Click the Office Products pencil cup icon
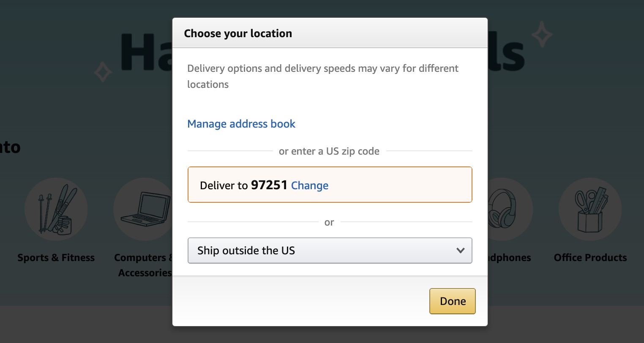This screenshot has height=343, width=644. coord(590,209)
